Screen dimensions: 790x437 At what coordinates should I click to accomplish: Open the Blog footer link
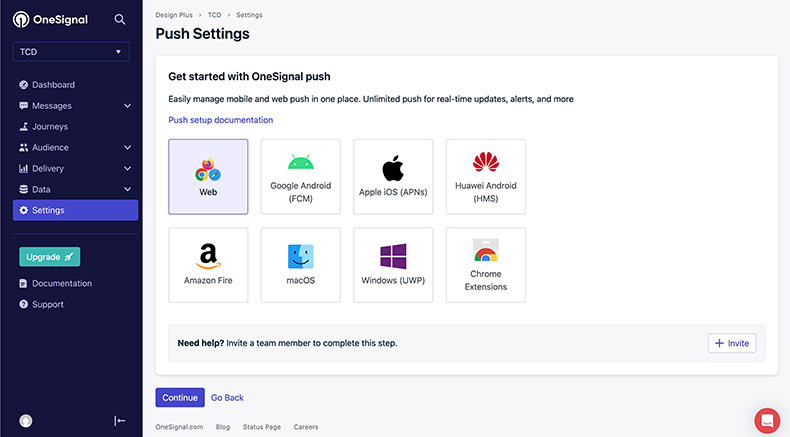pyautogui.click(x=223, y=427)
